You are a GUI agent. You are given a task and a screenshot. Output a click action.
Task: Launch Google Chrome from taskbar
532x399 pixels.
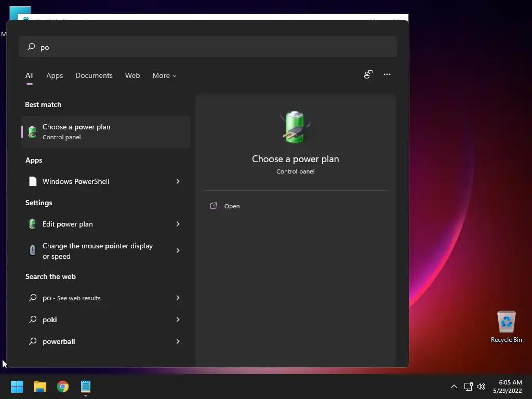point(63,387)
